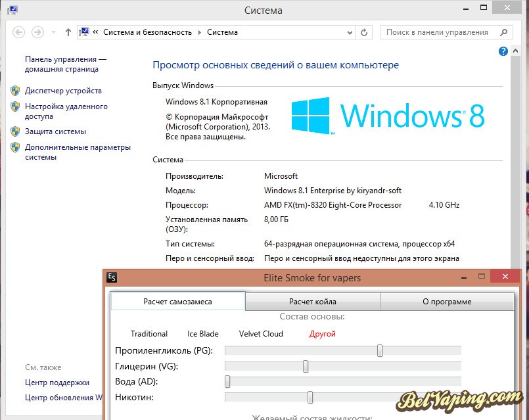Click the search magnifier icon

(504, 32)
